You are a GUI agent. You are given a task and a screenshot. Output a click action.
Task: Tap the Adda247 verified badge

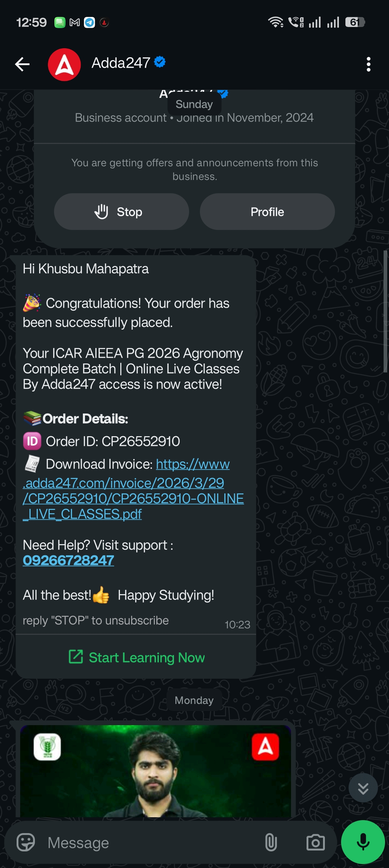point(160,62)
